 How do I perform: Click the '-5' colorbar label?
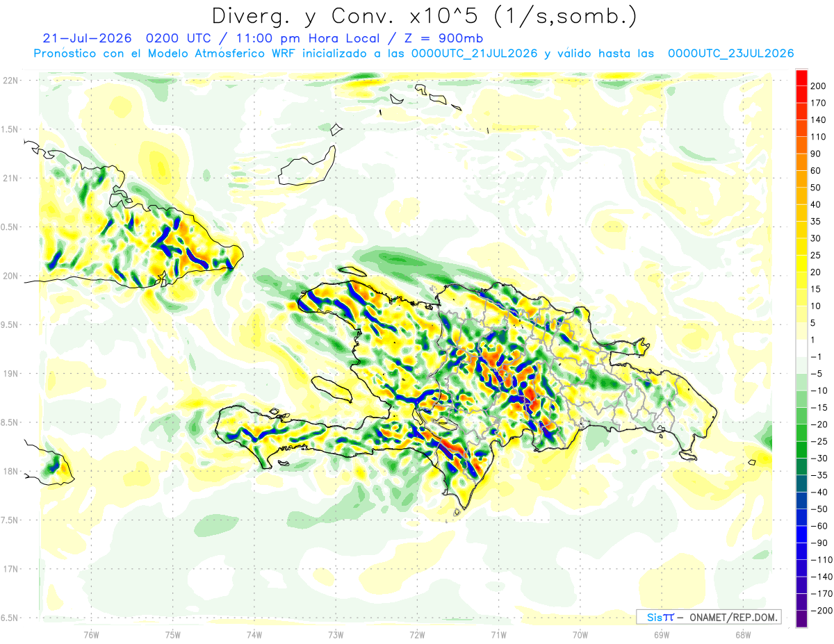coord(817,373)
